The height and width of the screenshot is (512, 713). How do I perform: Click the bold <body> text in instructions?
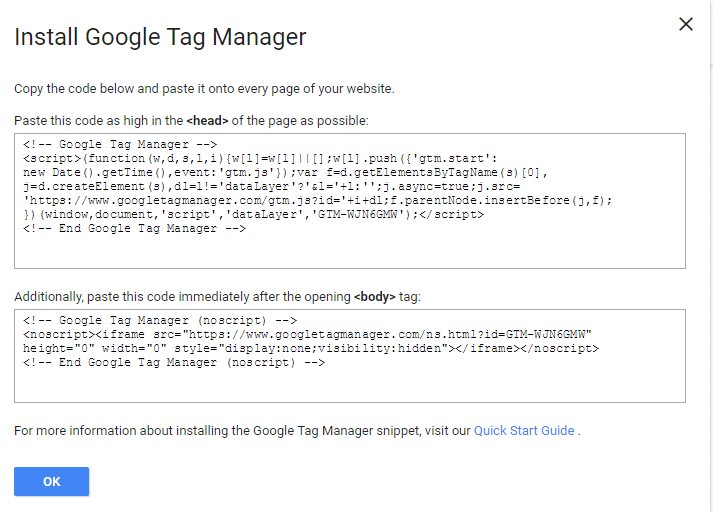[x=375, y=297]
